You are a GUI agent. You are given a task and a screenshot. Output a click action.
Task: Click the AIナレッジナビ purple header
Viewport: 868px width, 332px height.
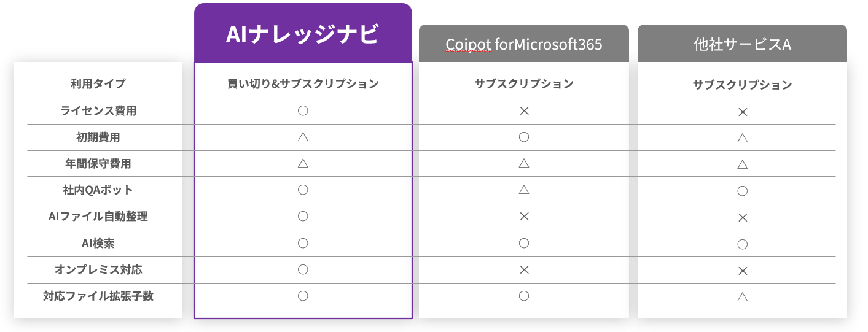(x=302, y=33)
